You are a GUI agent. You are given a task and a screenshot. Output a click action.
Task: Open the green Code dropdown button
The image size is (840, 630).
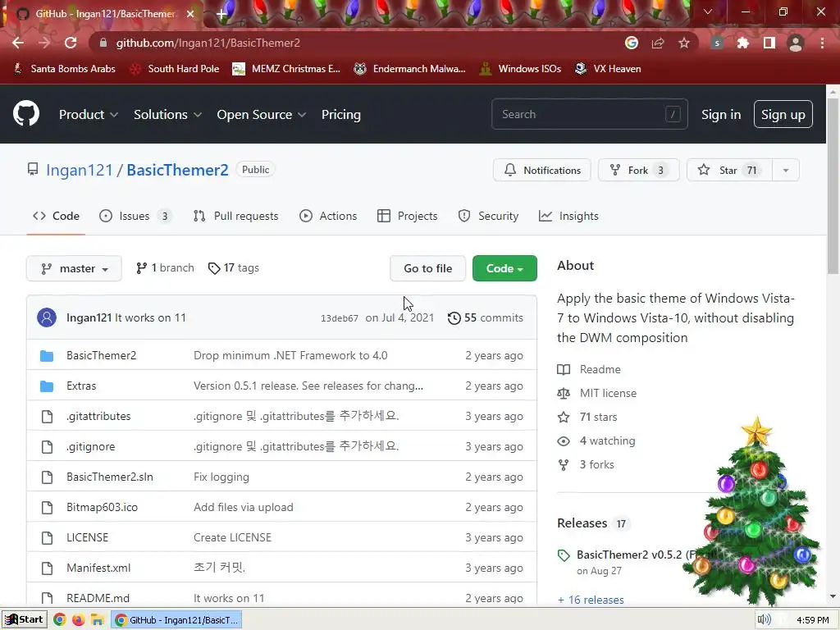tap(504, 268)
